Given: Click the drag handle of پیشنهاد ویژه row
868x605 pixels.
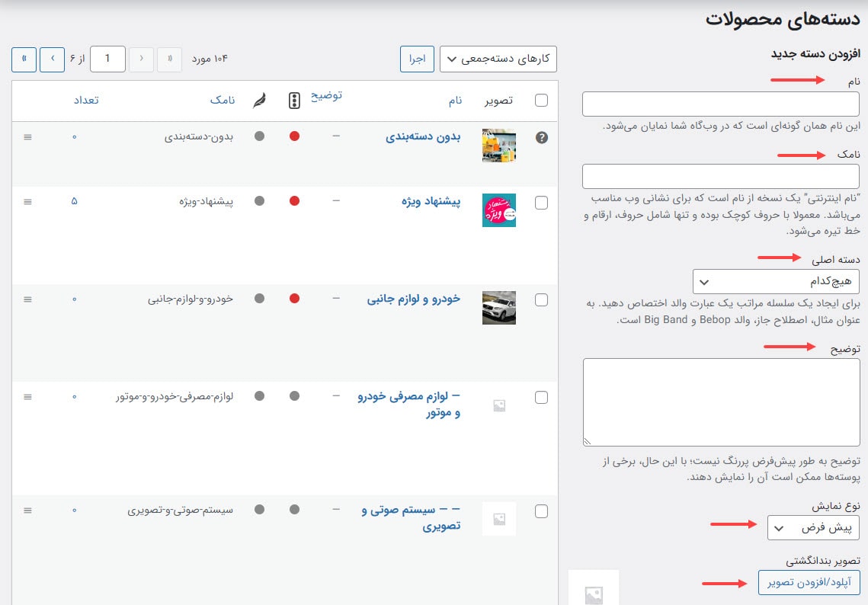Looking at the screenshot, I should pyautogui.click(x=28, y=202).
